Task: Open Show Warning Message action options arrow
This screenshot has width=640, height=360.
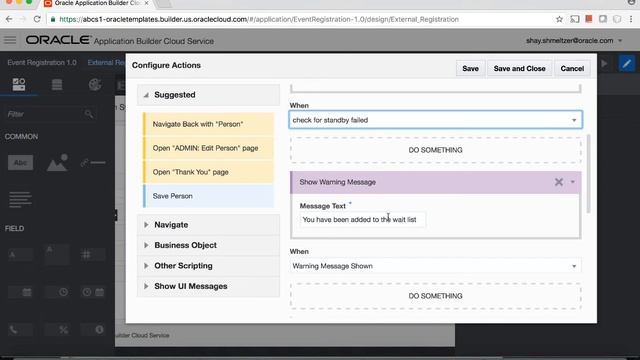Action: (x=573, y=182)
